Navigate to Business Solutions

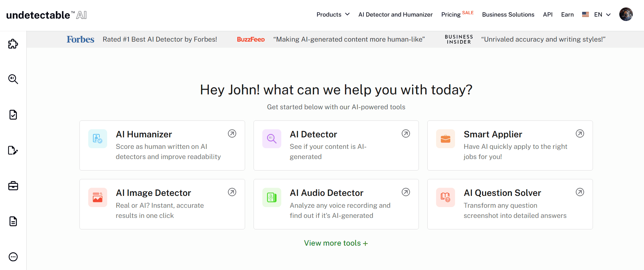508,15
